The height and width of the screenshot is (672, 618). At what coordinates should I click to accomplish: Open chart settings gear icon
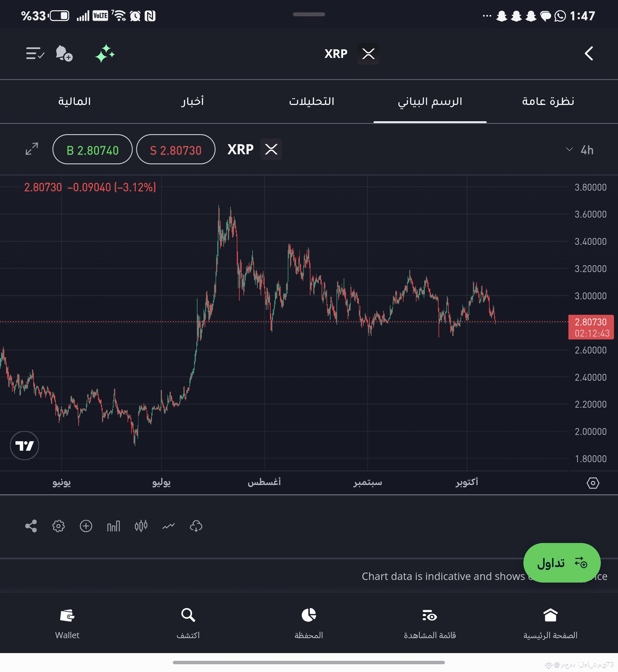[58, 526]
